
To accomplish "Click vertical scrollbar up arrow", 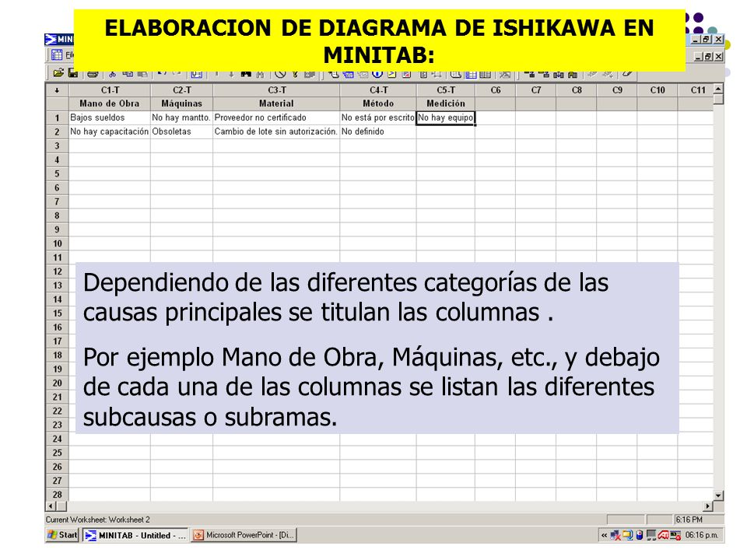I will pyautogui.click(x=718, y=89).
